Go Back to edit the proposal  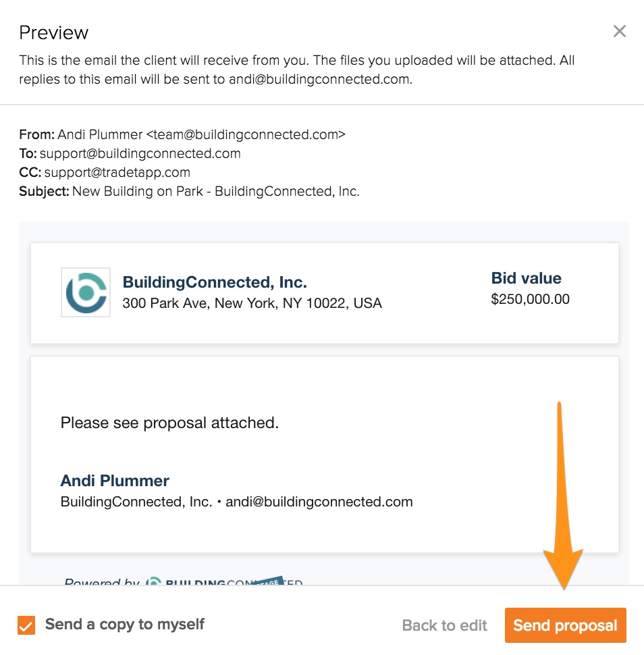(x=444, y=625)
